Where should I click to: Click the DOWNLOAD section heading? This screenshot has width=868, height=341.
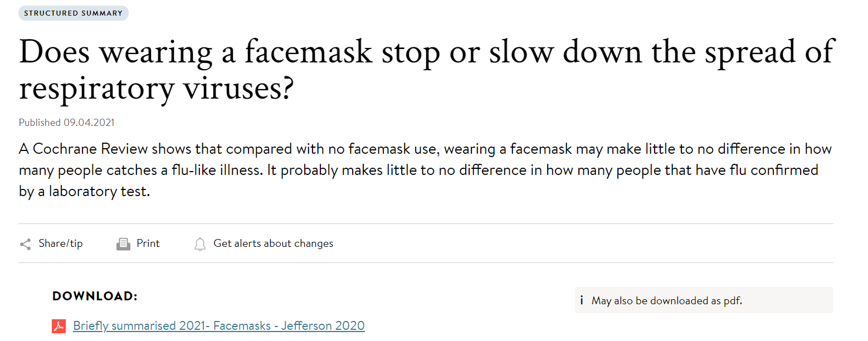95,296
